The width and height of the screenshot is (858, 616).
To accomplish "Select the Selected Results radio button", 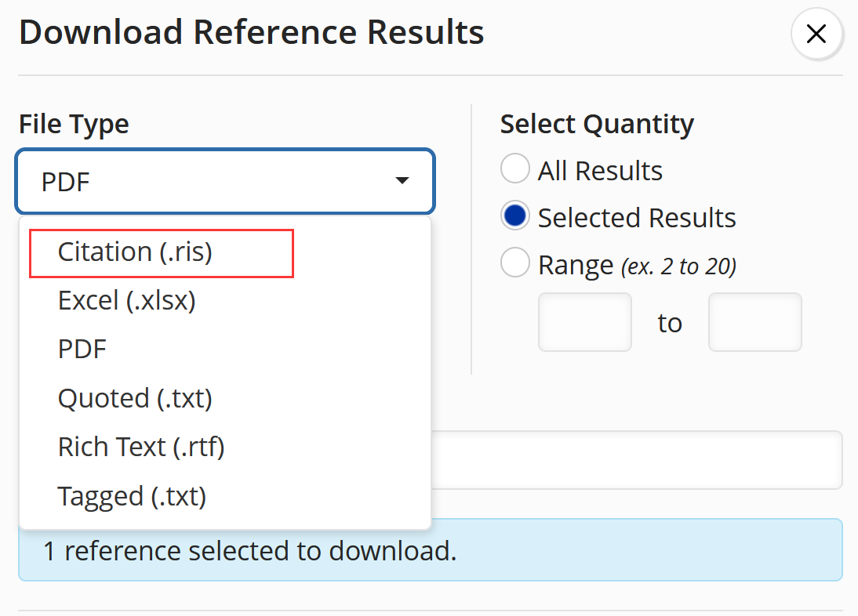I will pyautogui.click(x=515, y=217).
